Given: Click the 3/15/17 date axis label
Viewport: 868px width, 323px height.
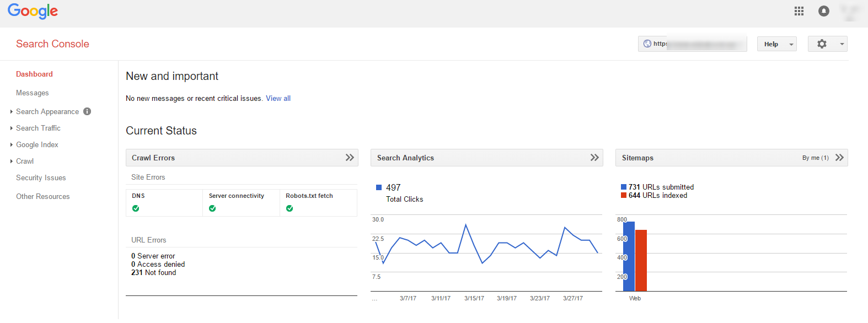Looking at the screenshot, I should (x=474, y=298).
